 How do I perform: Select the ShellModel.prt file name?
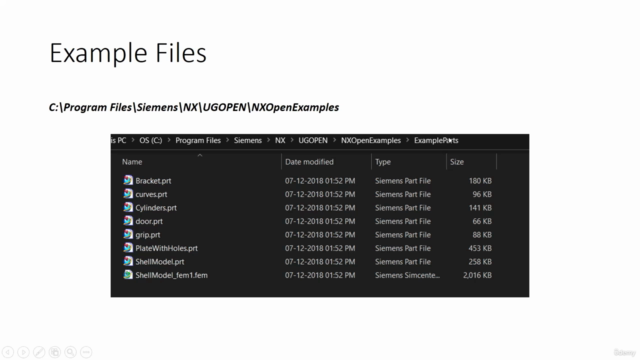pos(160,262)
